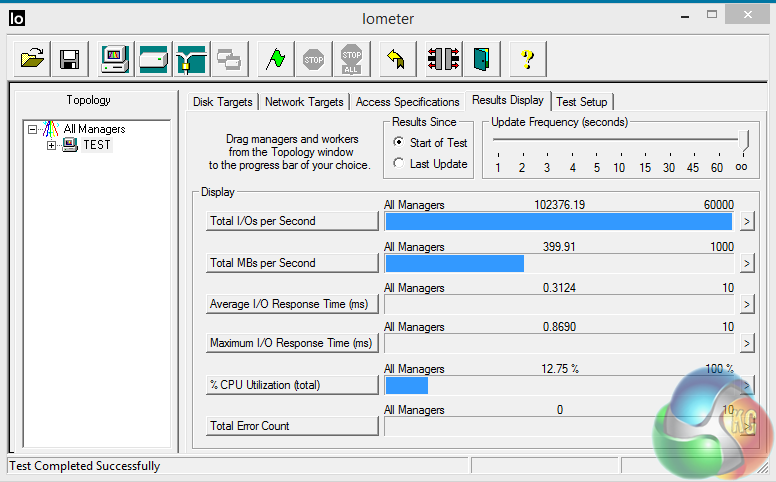The width and height of the screenshot is (776, 482).
Task: Click Average I/O Response Time button
Action: (292, 304)
